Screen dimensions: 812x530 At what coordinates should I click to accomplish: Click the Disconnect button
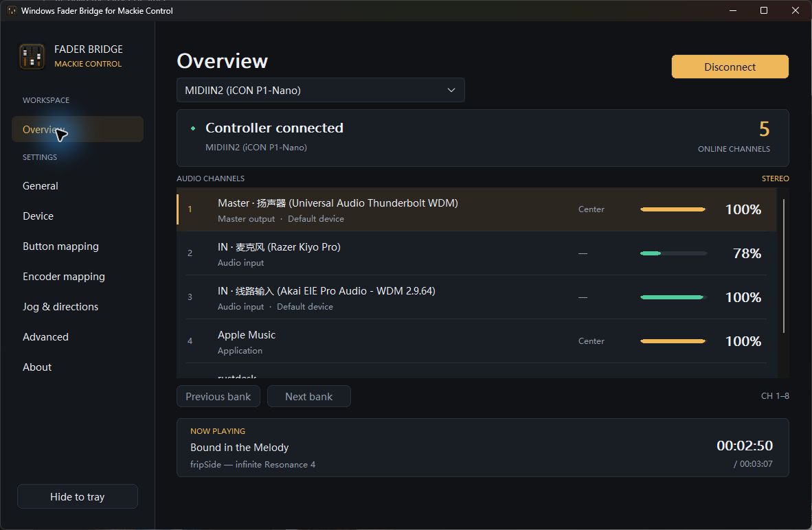(730, 67)
